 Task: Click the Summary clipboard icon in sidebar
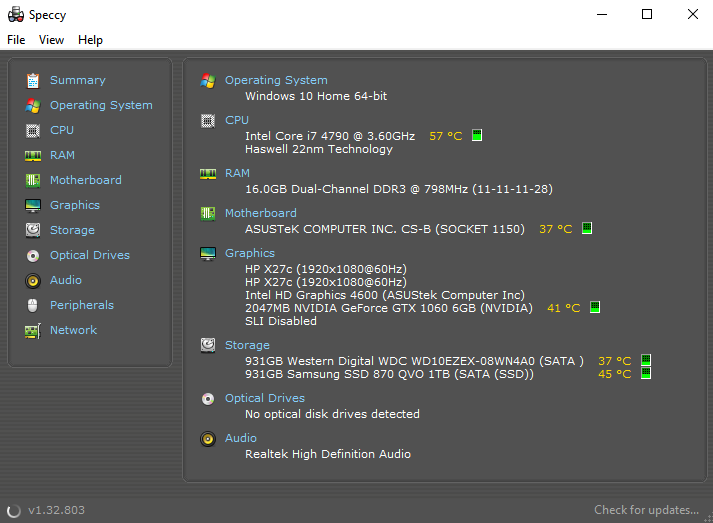[33, 80]
